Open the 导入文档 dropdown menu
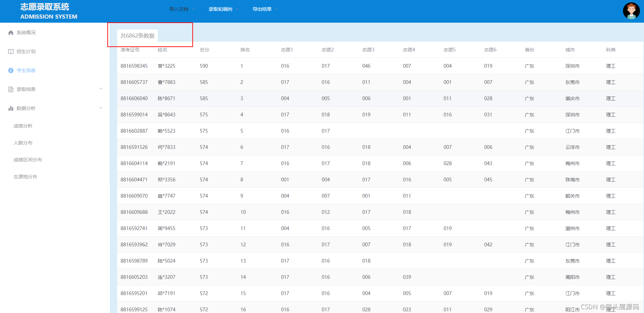 click(182, 9)
